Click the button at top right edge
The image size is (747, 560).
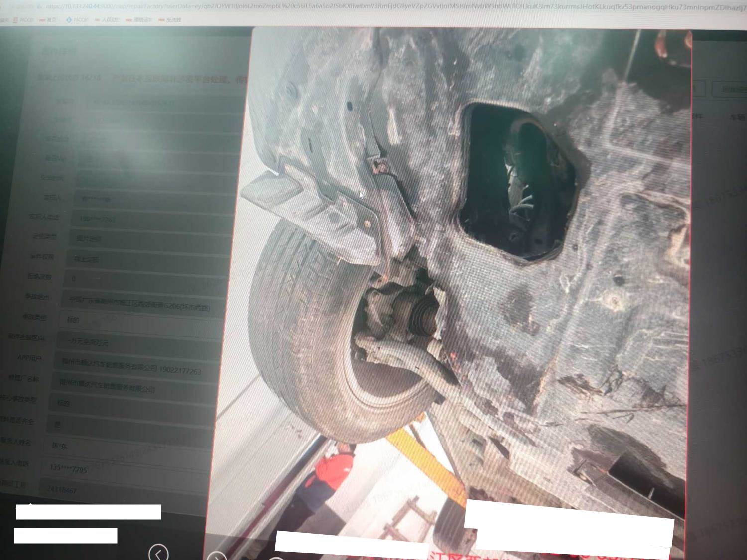[x=730, y=90]
